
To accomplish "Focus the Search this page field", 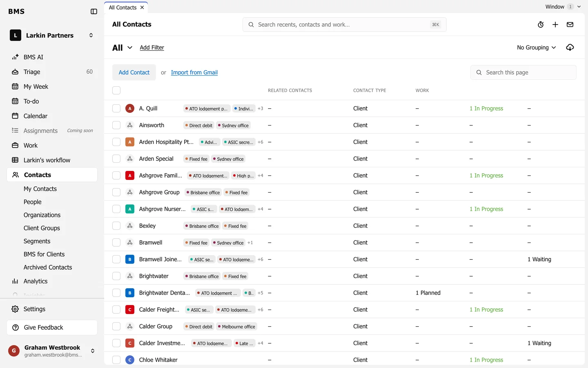I will [x=523, y=72].
